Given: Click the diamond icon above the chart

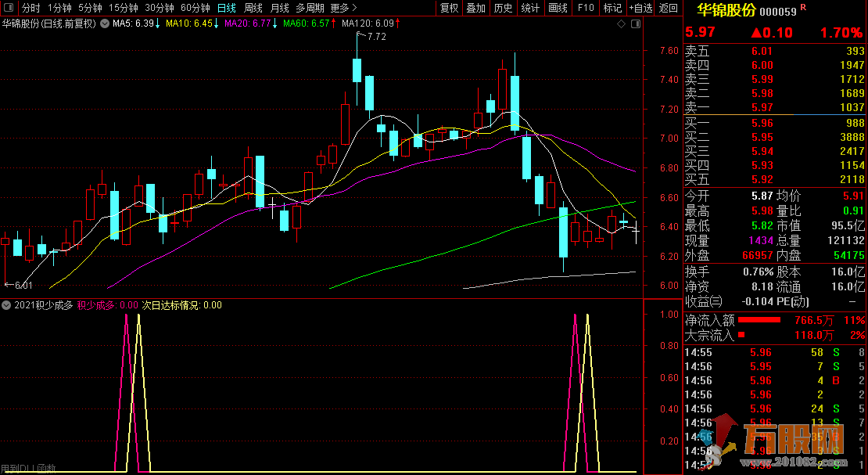Looking at the screenshot, I should pyautogui.click(x=621, y=23).
